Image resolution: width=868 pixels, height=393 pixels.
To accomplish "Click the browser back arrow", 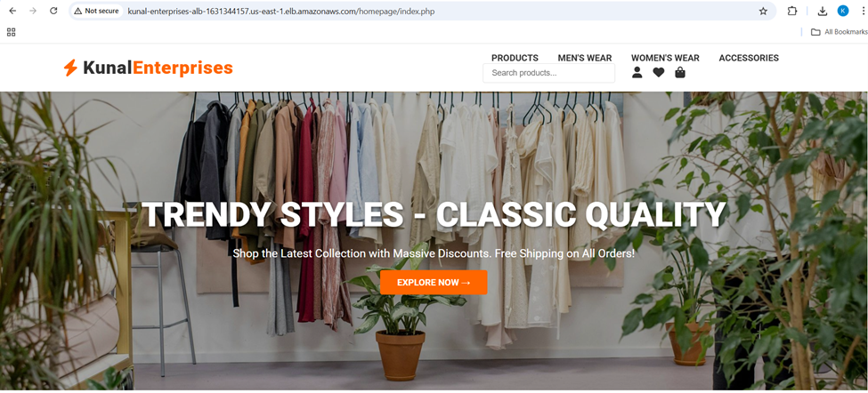I will tap(12, 11).
